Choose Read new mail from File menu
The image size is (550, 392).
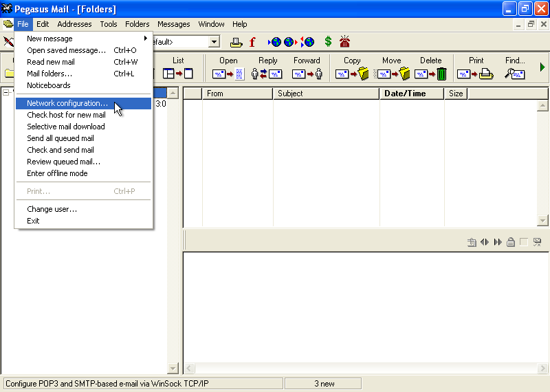click(83, 62)
